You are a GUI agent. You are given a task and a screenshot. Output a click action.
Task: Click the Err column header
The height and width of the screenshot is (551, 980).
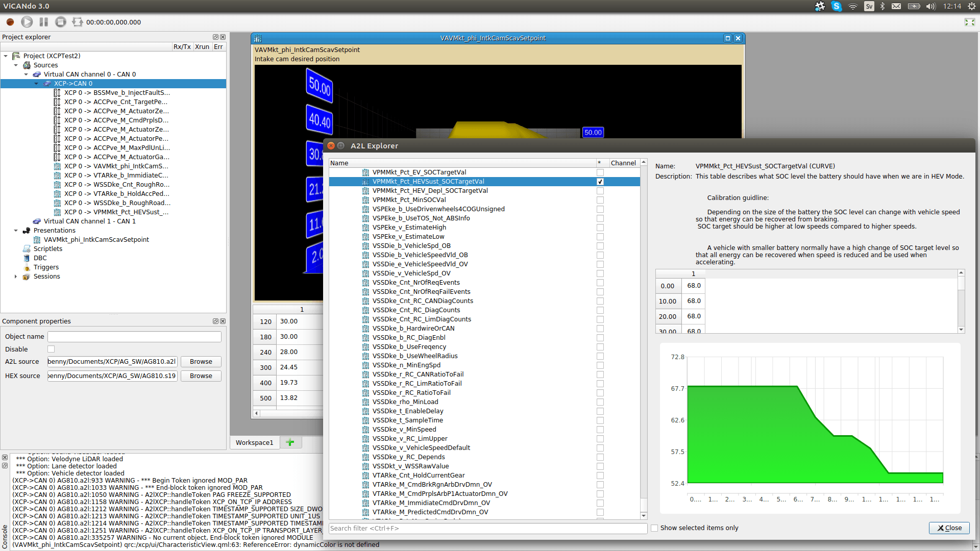pyautogui.click(x=218, y=46)
